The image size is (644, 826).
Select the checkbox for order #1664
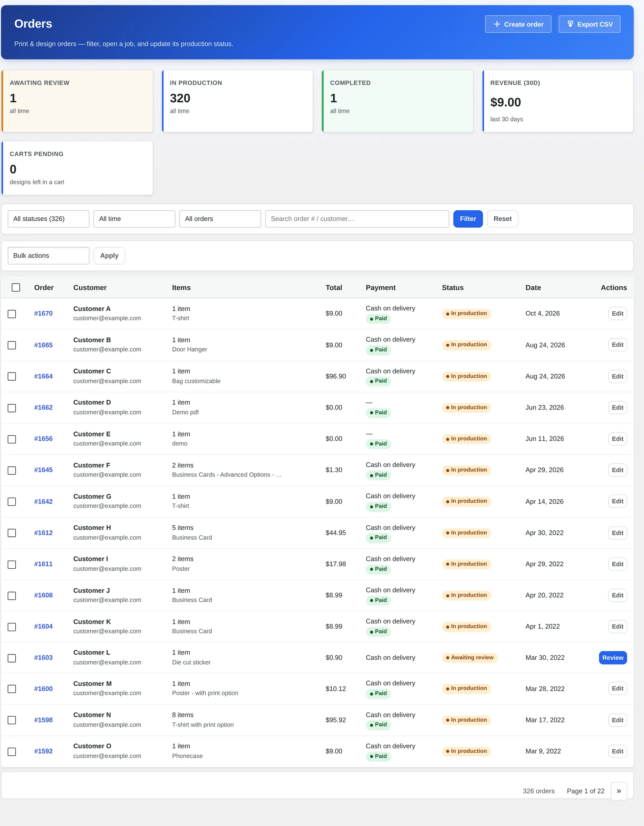tap(12, 377)
